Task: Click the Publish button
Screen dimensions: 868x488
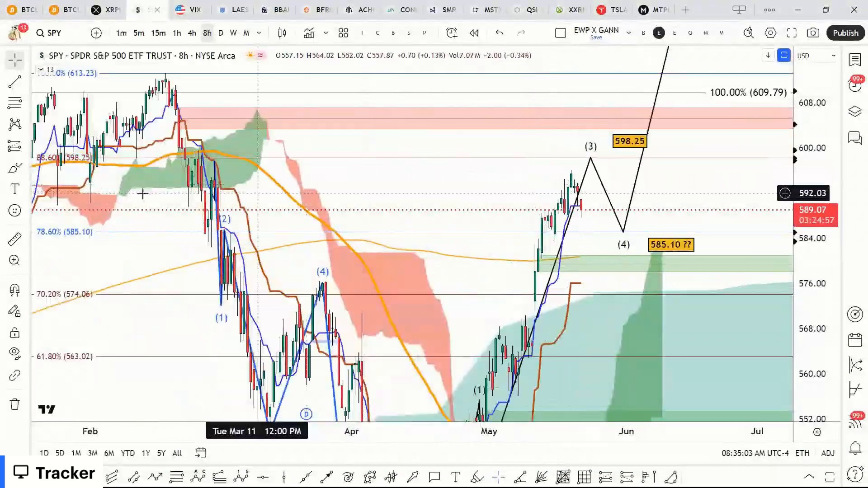Action: pos(845,33)
